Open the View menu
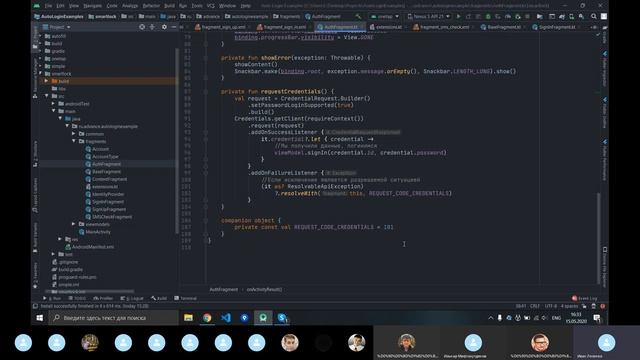Screen dimensions: 640x360 pyautogui.click(x=73, y=6)
